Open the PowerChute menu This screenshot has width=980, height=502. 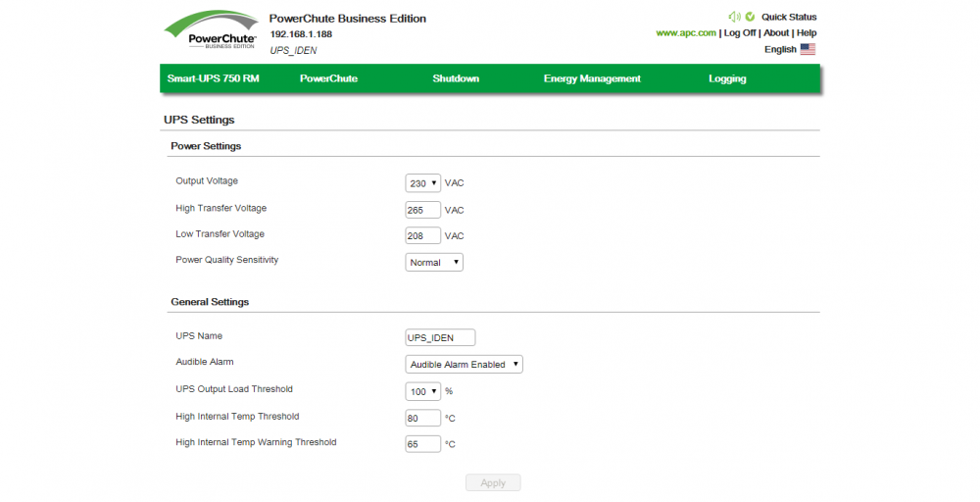[328, 78]
